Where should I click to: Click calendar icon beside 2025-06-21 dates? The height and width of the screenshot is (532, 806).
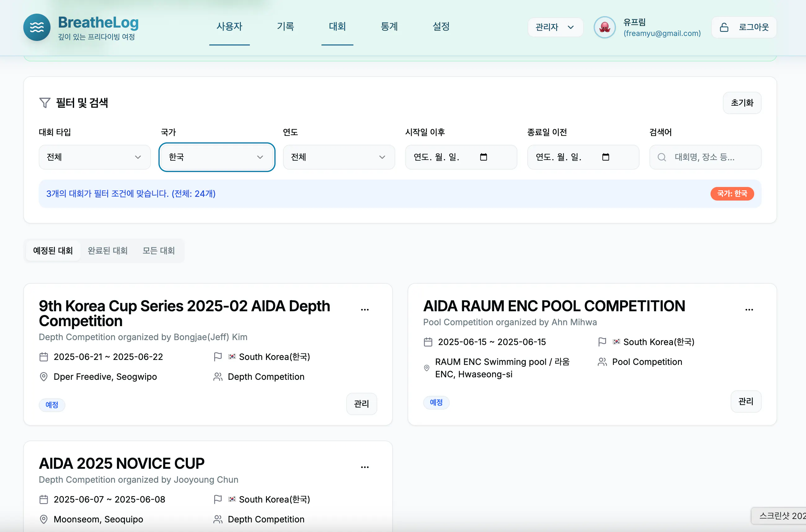click(x=43, y=357)
